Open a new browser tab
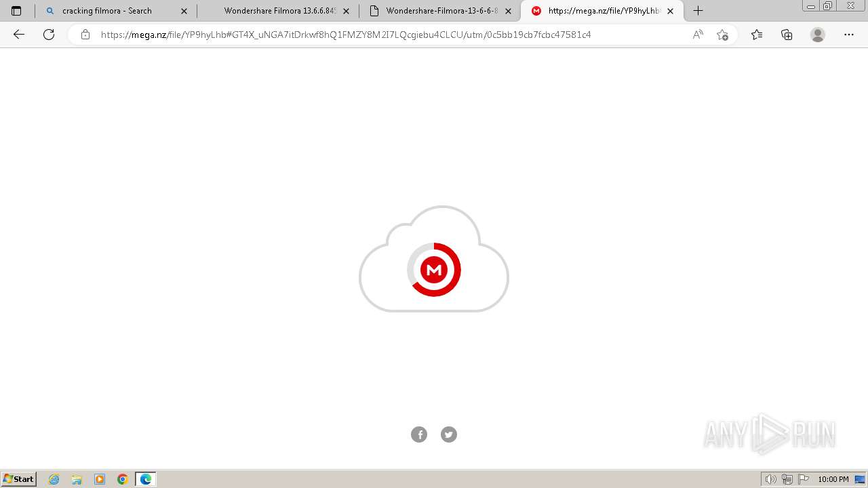The image size is (868, 488). [x=698, y=11]
